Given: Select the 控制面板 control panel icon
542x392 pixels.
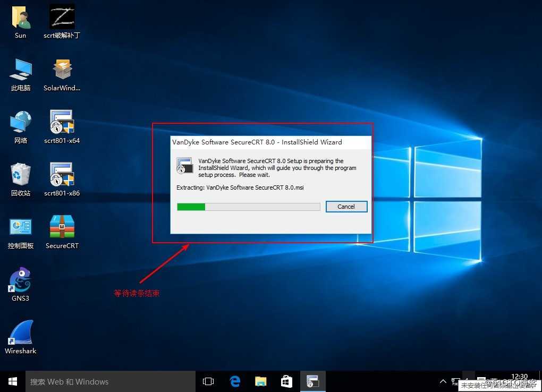Looking at the screenshot, I should tap(21, 232).
